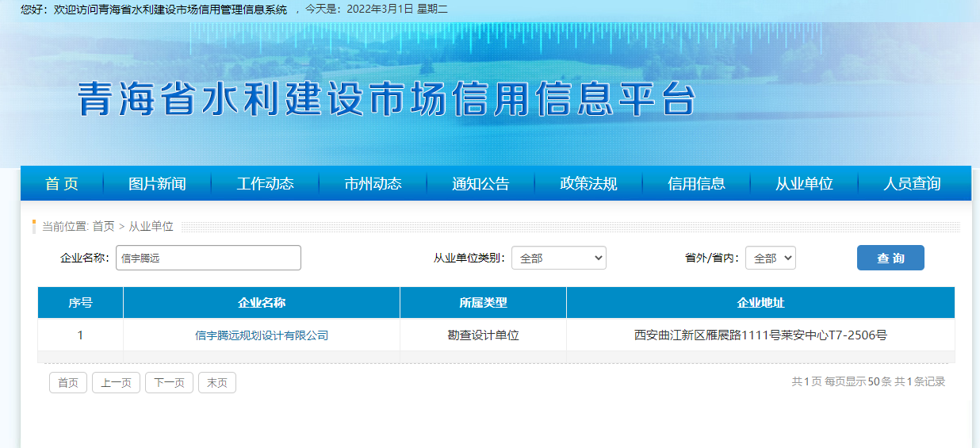Go to 工作动态 section
This screenshot has height=448, width=980.
pos(265,184)
